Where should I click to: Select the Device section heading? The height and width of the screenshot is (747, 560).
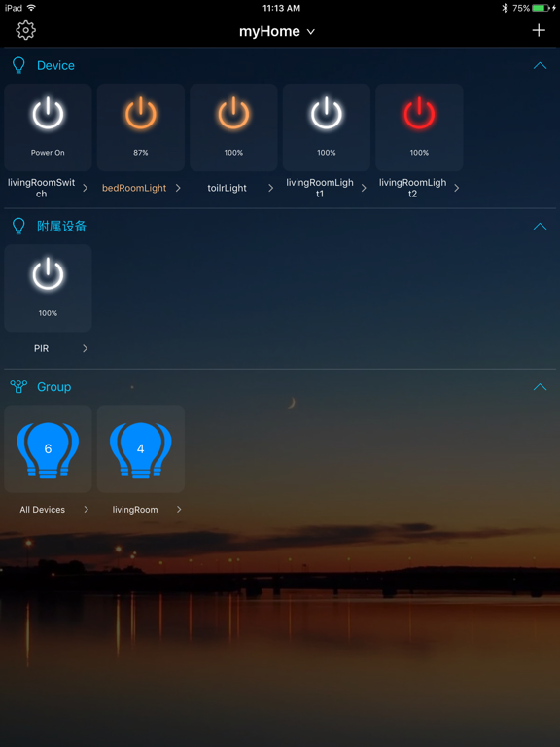pos(55,66)
